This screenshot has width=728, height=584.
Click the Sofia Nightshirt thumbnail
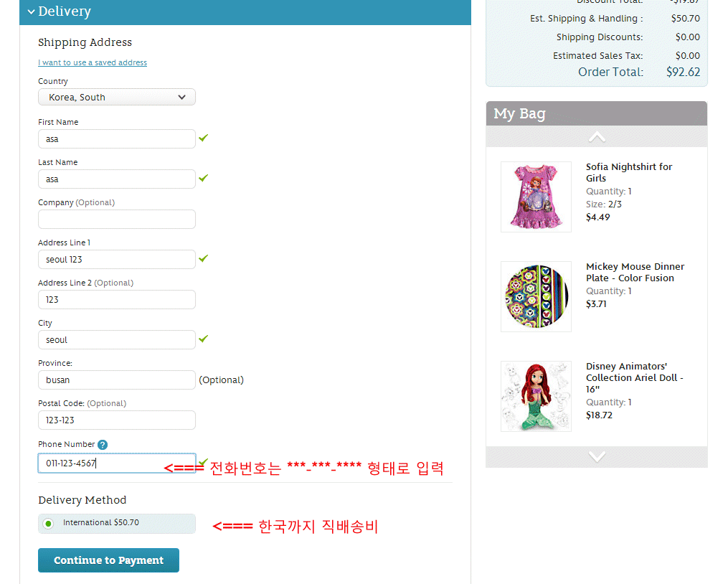[536, 197]
